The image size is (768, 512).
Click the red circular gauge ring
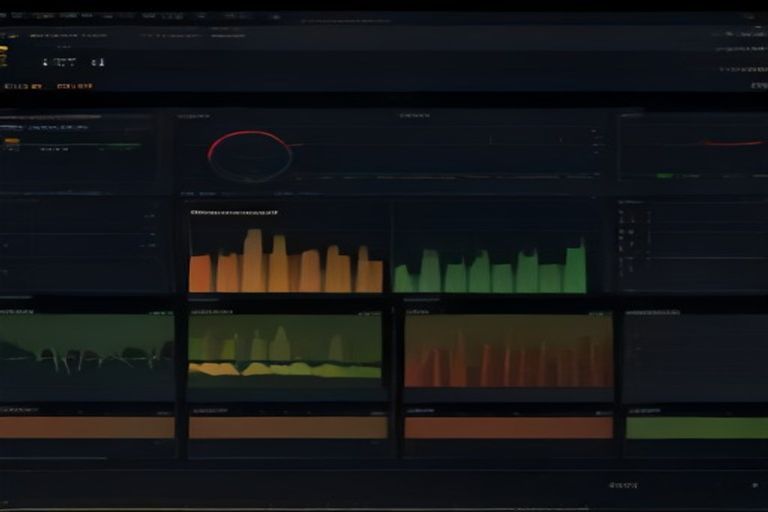(x=250, y=156)
